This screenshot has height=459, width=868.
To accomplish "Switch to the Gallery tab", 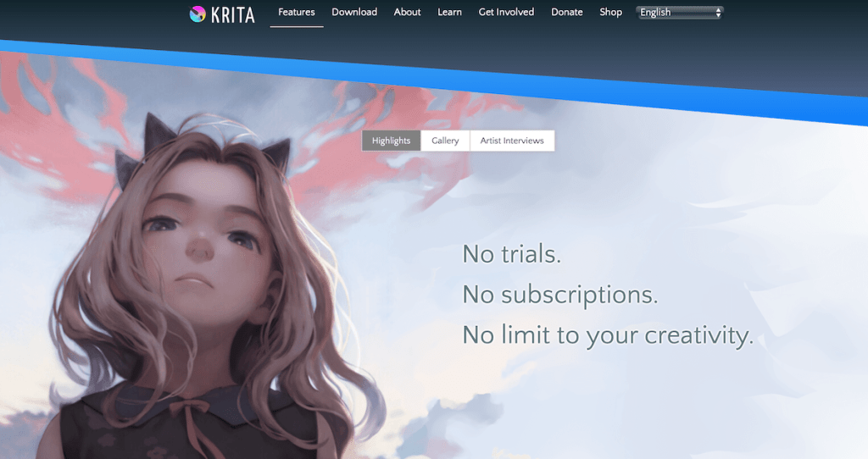I will click(x=445, y=141).
